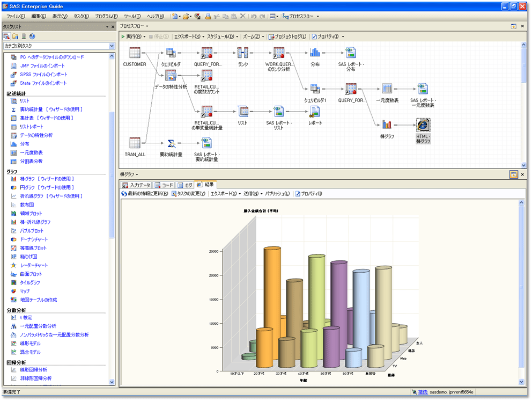Click the print icon in main toolbar
This screenshot has width=532, height=401.
[208, 16]
